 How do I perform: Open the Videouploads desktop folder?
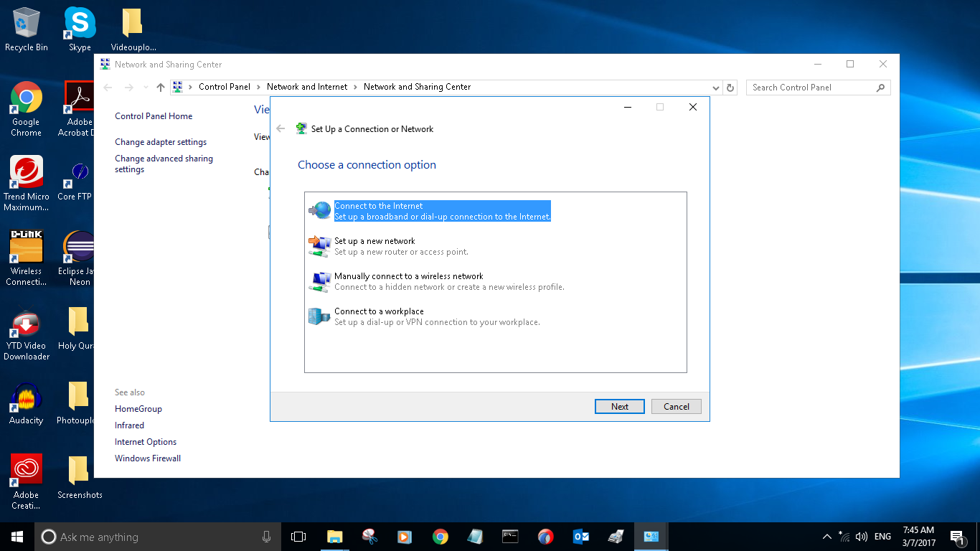tap(133, 29)
